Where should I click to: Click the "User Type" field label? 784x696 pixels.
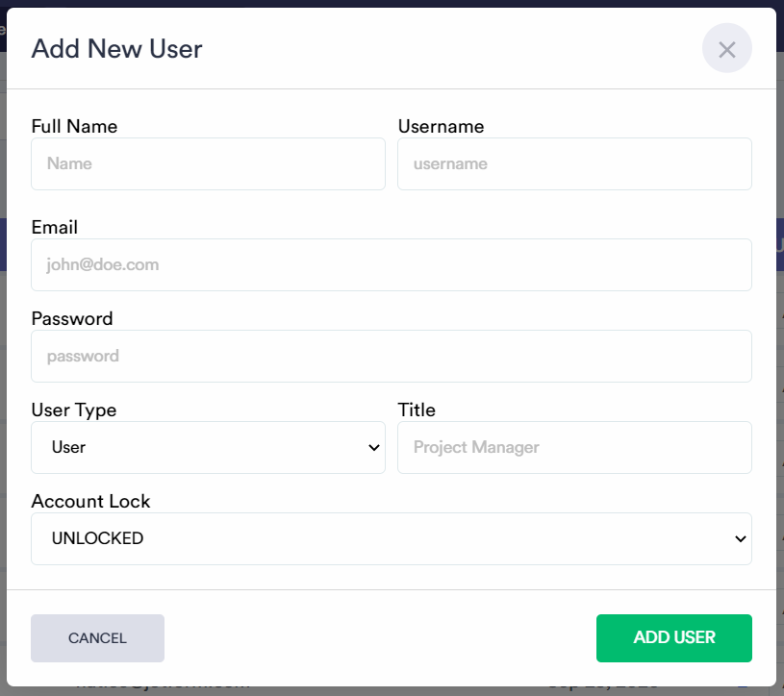pyautogui.click(x=74, y=410)
